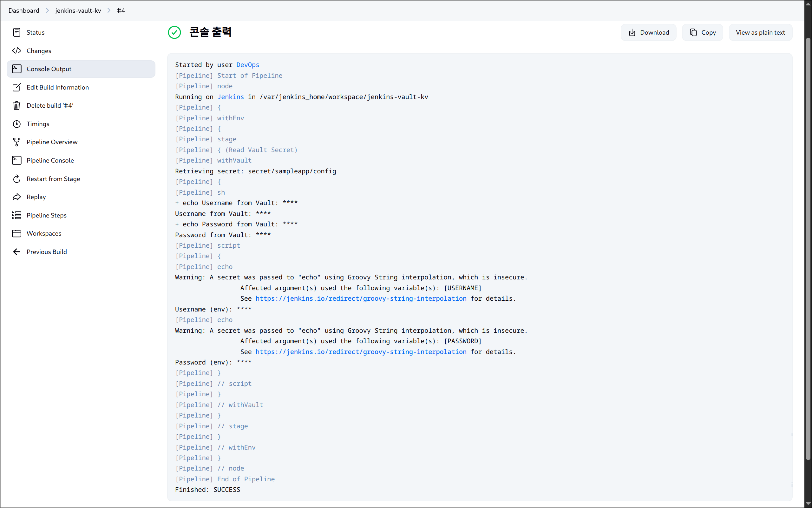The image size is (812, 508).
Task: Click 'Username (env): ****' line
Action: point(213,309)
